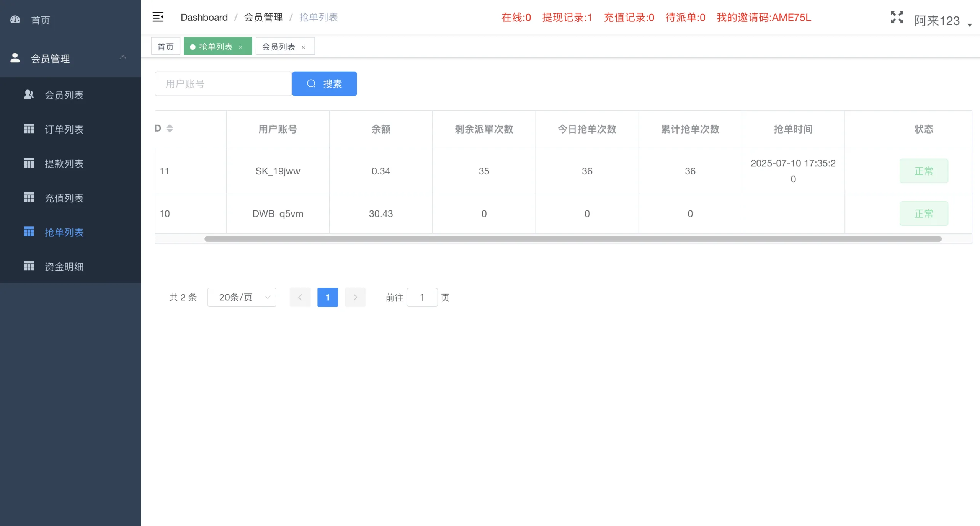Viewport: 980px width, 526px height.
Task: Collapse the 会员管理 sidebar section
Action: click(123, 57)
